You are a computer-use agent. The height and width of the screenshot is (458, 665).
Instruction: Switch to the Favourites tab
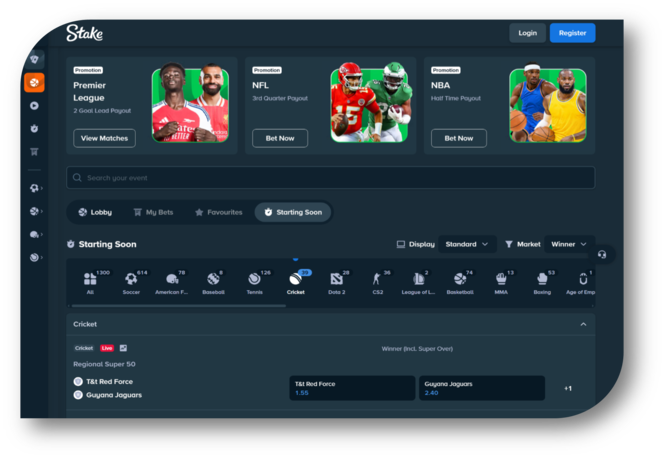click(218, 212)
